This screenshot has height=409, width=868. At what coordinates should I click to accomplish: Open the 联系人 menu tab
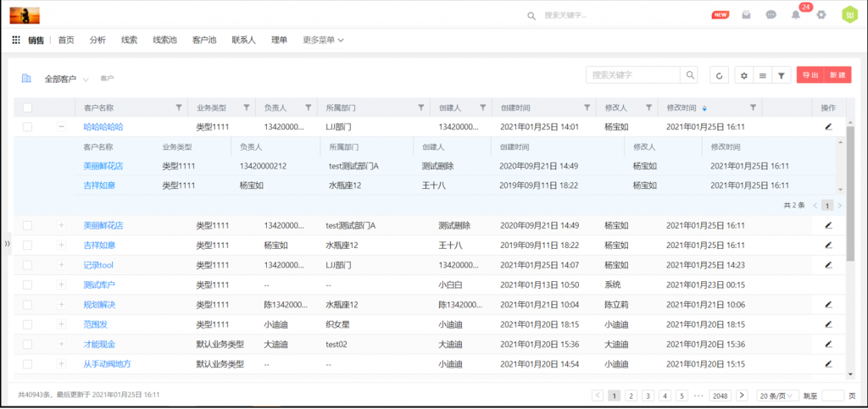click(x=243, y=40)
